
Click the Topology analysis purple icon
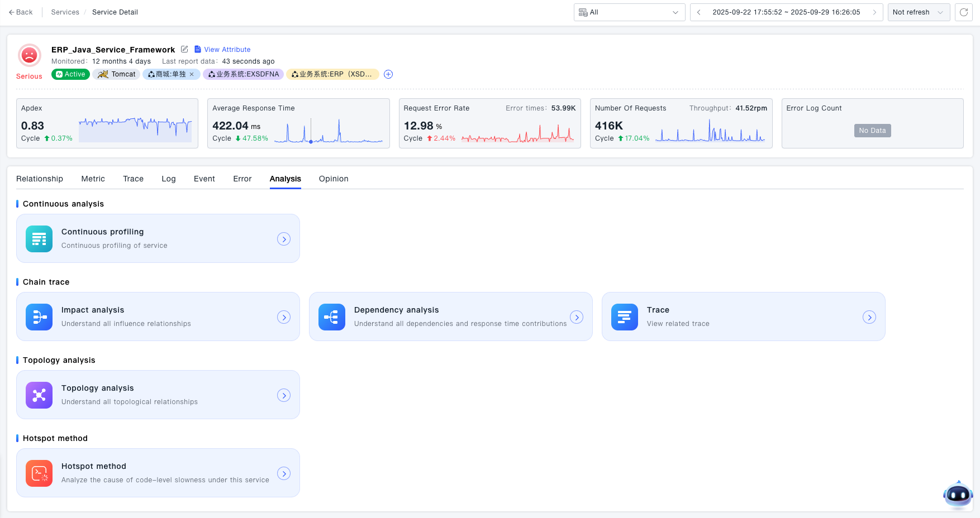[x=39, y=395]
